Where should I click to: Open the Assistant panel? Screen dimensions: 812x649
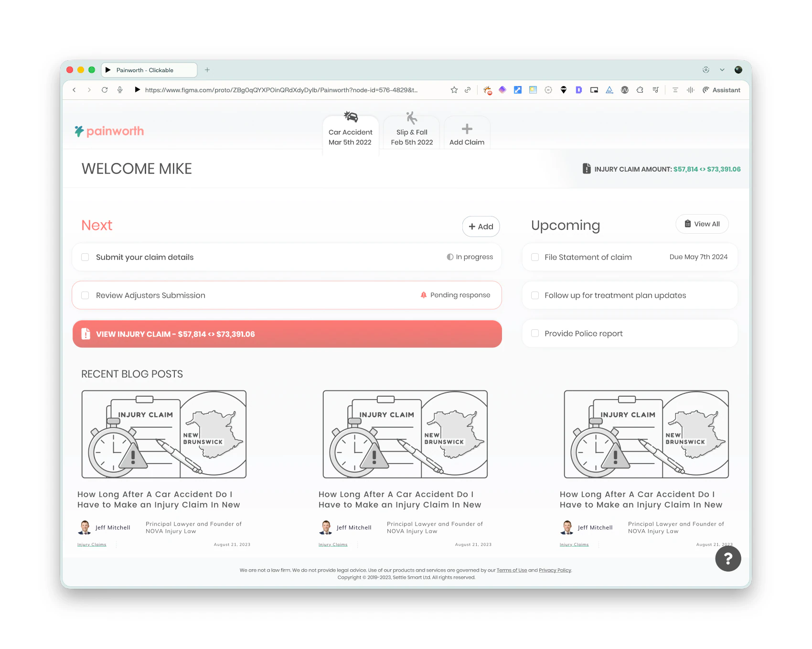pos(721,90)
